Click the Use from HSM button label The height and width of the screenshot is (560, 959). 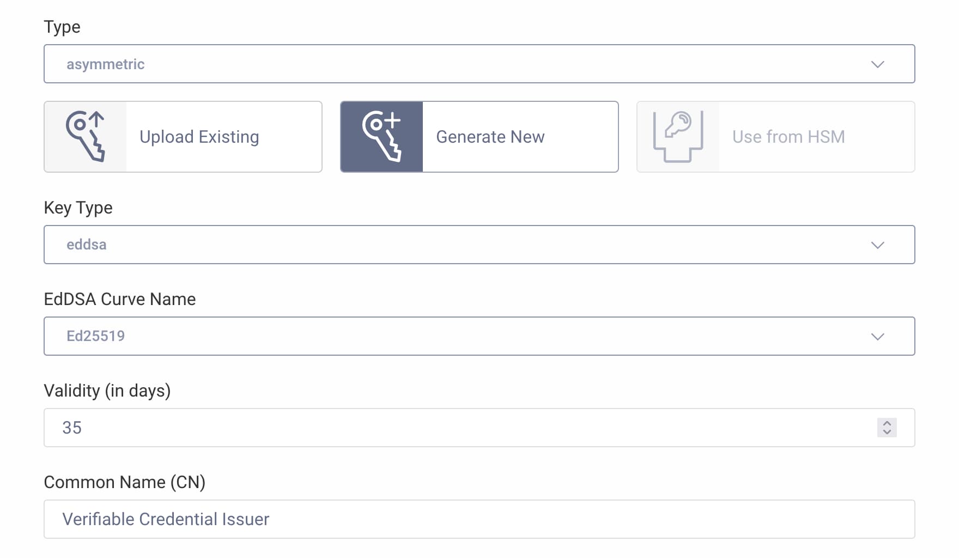coord(788,136)
